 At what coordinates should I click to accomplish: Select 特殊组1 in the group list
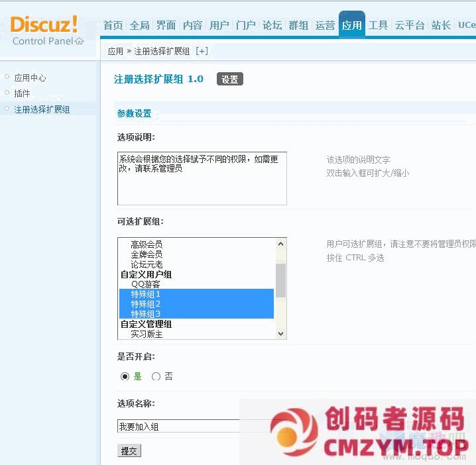coord(146,294)
